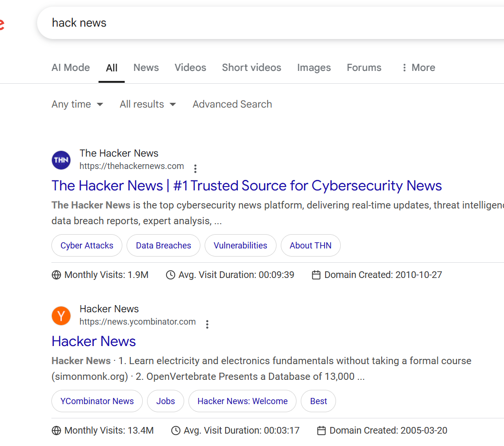Open the Hacker News: Welcome sitelink chip
The width and height of the screenshot is (504, 446).
point(242,401)
